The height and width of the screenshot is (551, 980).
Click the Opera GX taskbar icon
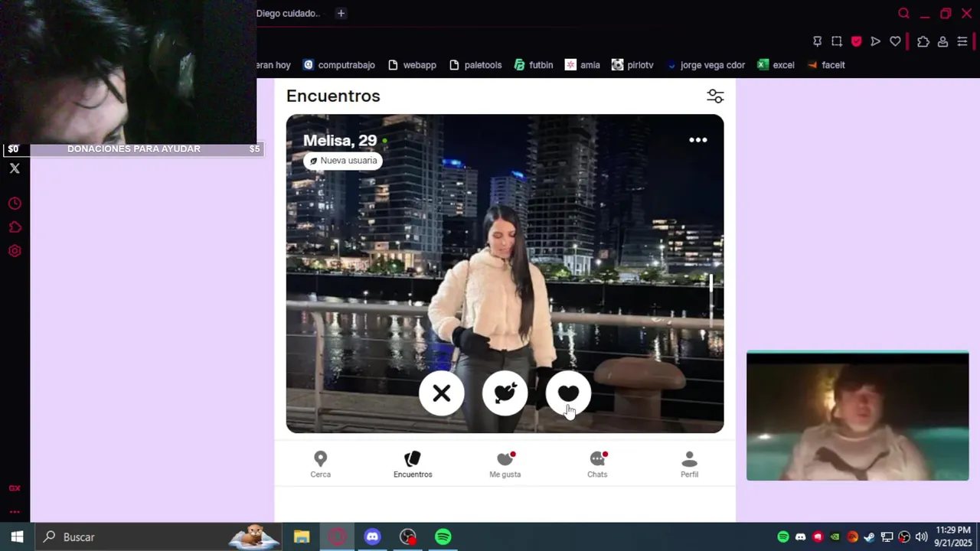pos(337,537)
